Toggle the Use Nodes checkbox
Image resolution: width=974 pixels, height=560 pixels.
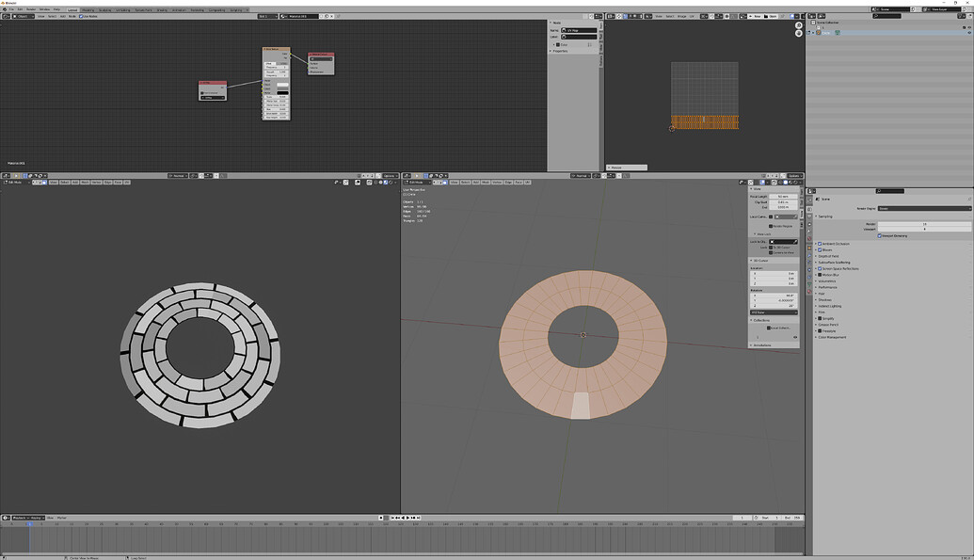[81, 16]
